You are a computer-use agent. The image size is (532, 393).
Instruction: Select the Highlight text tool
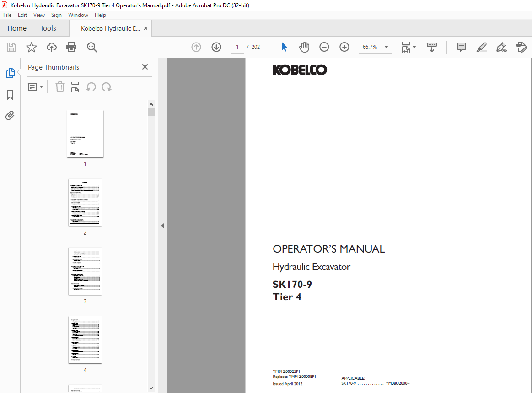pyautogui.click(x=481, y=47)
